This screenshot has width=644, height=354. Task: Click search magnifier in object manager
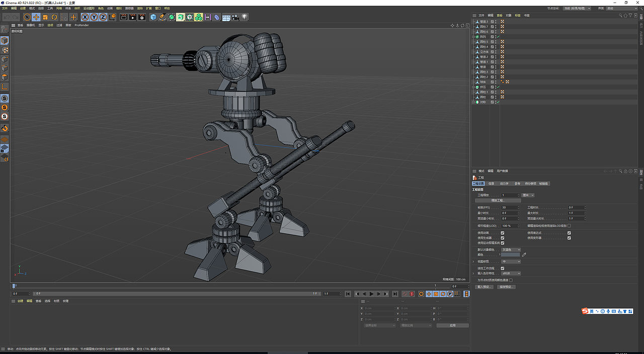620,16
